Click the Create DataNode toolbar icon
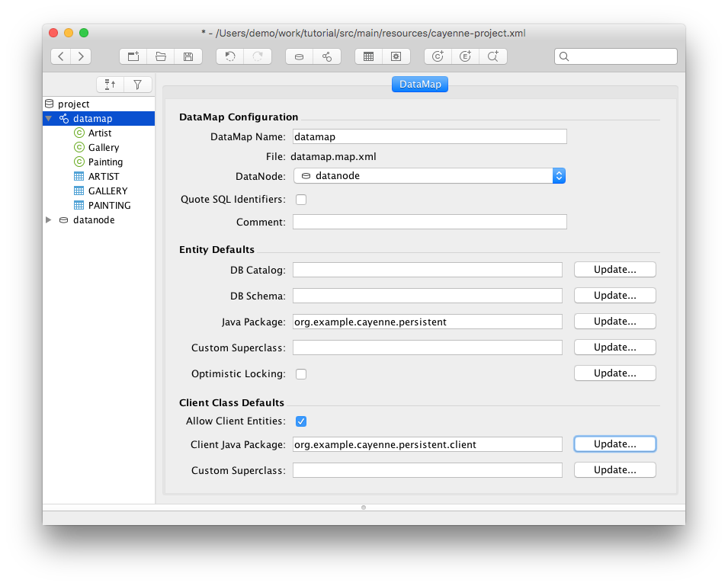The width and height of the screenshot is (728, 586). tap(299, 56)
